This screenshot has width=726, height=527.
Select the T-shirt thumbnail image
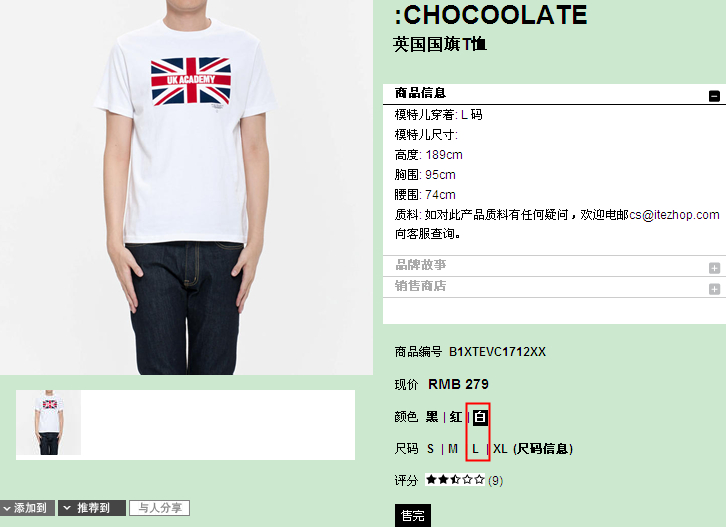tap(49, 422)
